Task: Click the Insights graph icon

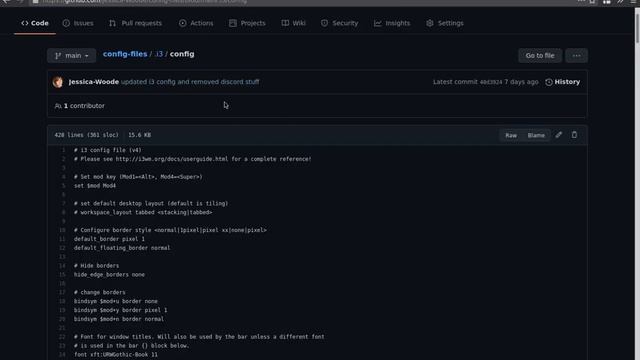Action: [378, 23]
